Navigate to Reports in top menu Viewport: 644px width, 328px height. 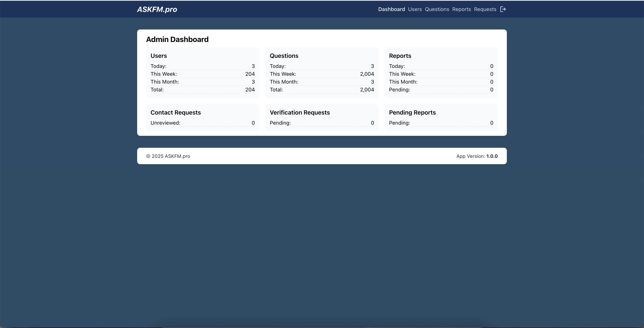[461, 9]
